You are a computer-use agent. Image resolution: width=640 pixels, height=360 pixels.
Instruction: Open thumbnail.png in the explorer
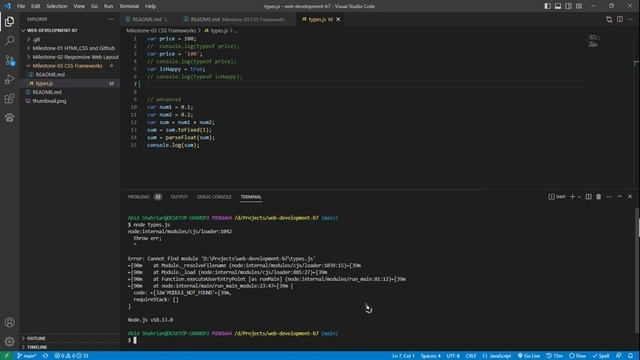coord(69,101)
